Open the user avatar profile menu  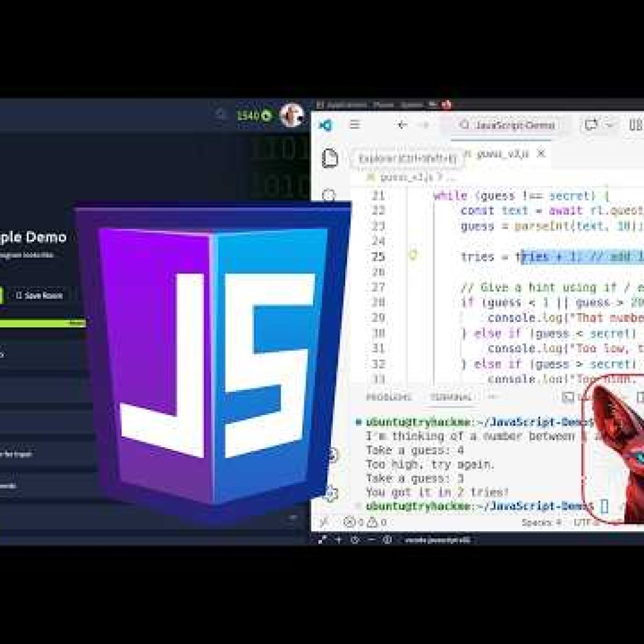pos(292,116)
